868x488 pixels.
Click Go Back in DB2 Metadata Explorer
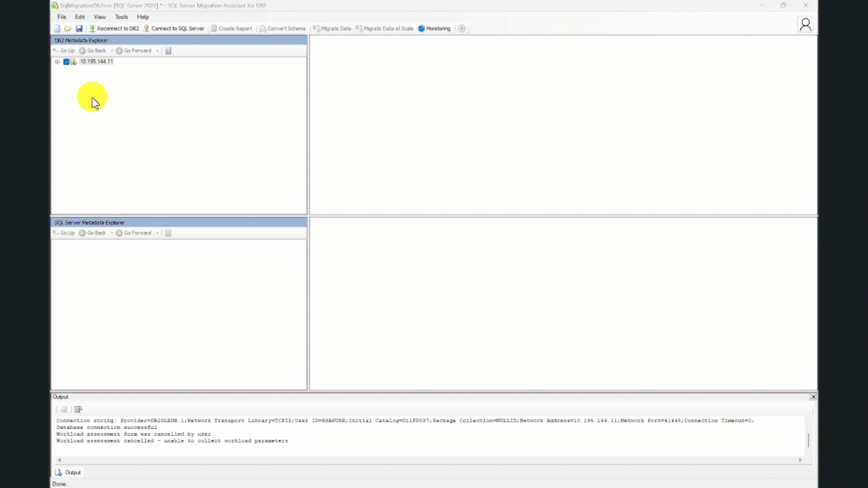92,50
